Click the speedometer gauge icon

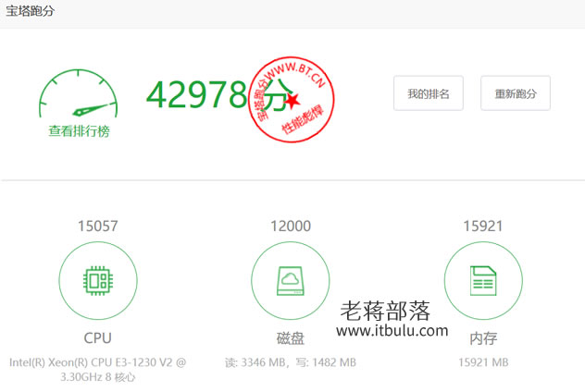[x=79, y=93]
